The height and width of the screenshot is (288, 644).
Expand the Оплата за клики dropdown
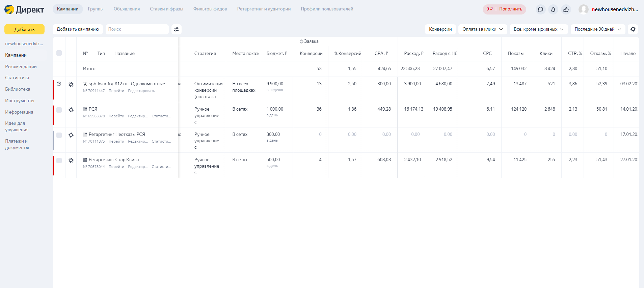(x=482, y=29)
